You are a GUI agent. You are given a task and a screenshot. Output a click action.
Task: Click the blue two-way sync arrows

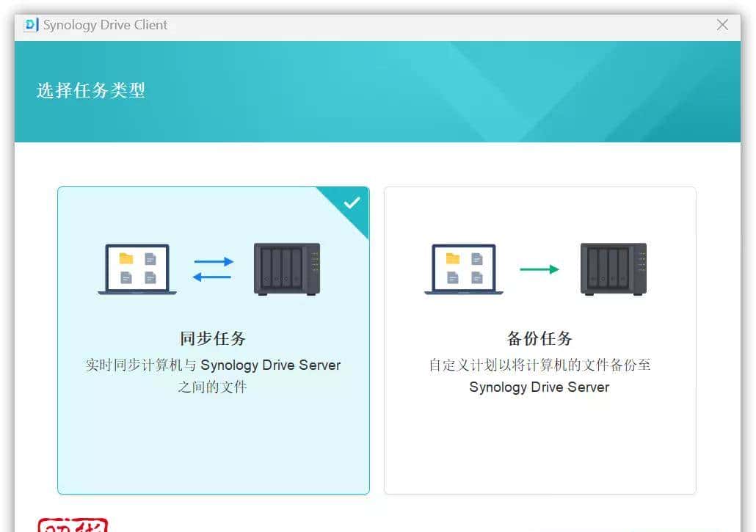pos(213,269)
